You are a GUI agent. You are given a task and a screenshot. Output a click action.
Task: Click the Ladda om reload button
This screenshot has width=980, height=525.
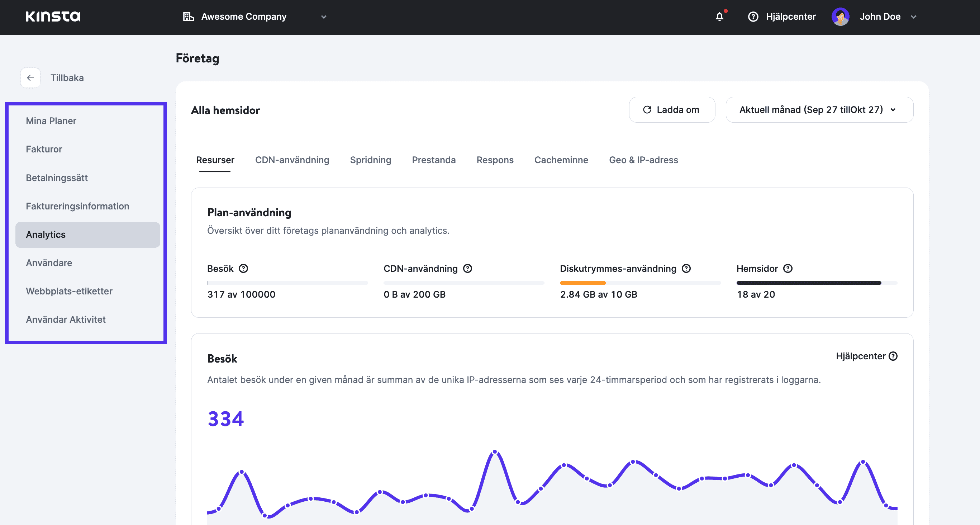pyautogui.click(x=671, y=110)
